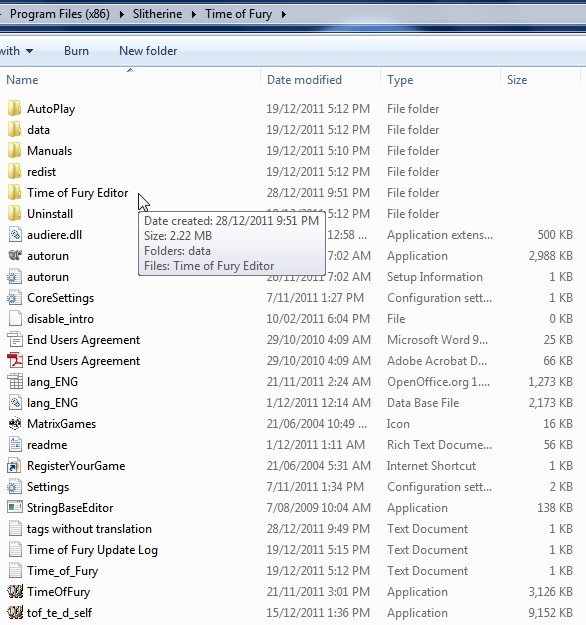The height and width of the screenshot is (625, 586).
Task: Sort by the Type column header
Action: 400,80
